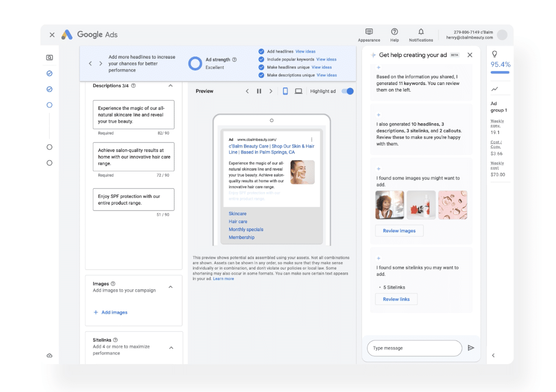Open Notifications from the top bar

tap(420, 31)
